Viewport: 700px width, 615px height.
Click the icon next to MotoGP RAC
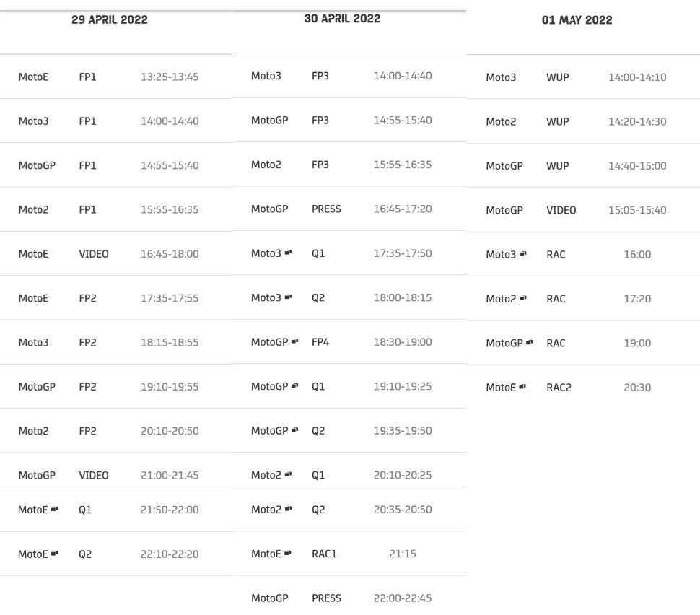tap(530, 343)
